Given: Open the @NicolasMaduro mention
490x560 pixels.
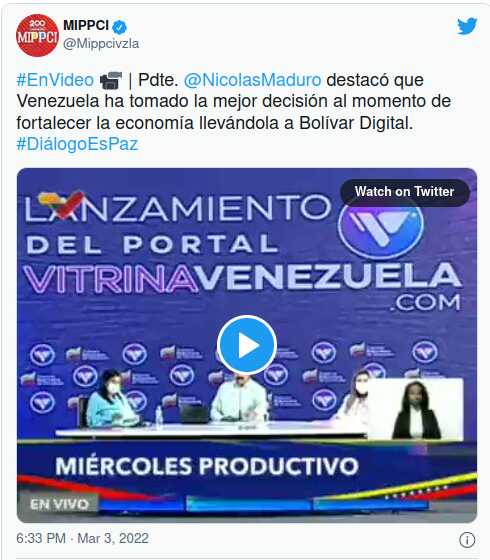Looking at the screenshot, I should coord(252,80).
